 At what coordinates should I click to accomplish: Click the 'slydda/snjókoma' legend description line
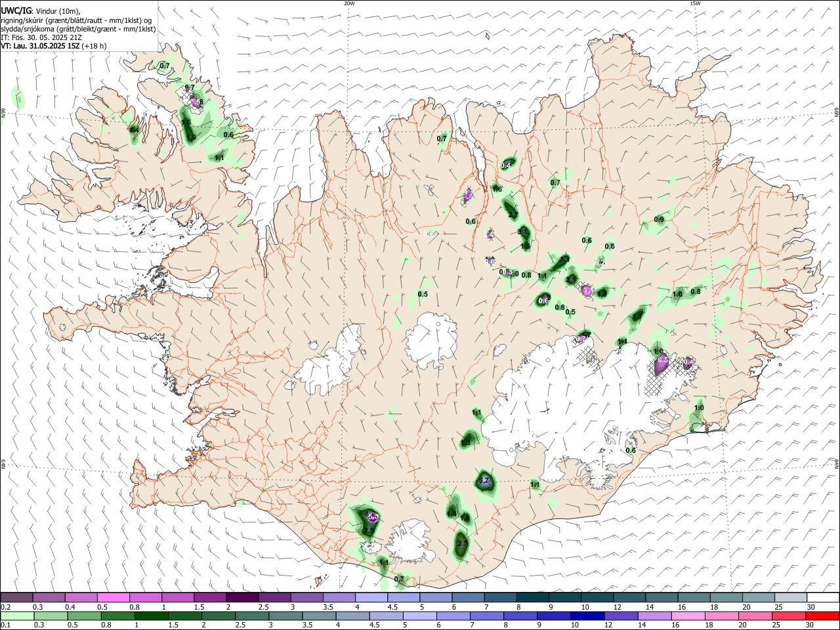click(78, 29)
